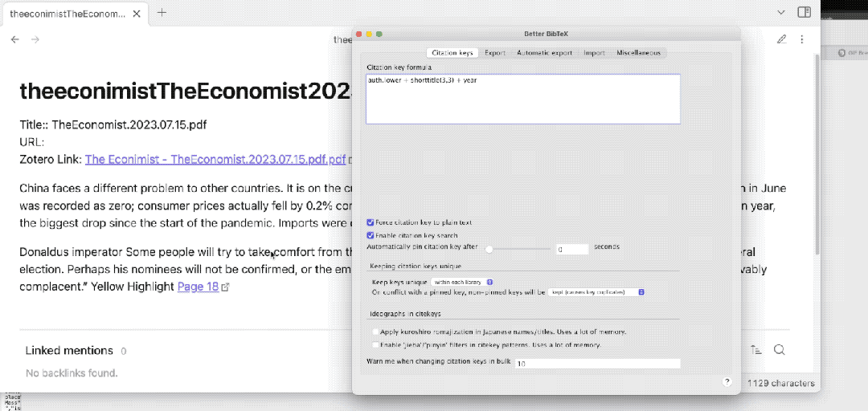Open the Automatic export tab
This screenshot has width=868, height=411.
point(544,52)
